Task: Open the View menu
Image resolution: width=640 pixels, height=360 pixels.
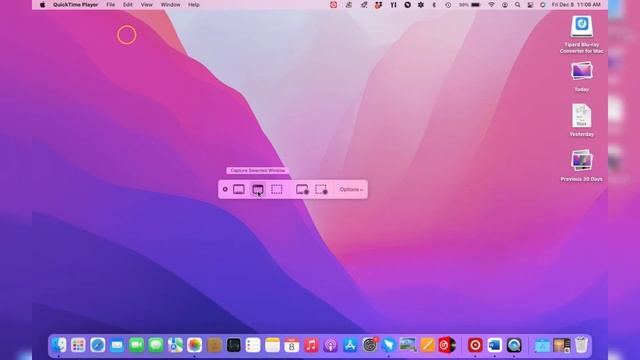Action: pyautogui.click(x=147, y=5)
